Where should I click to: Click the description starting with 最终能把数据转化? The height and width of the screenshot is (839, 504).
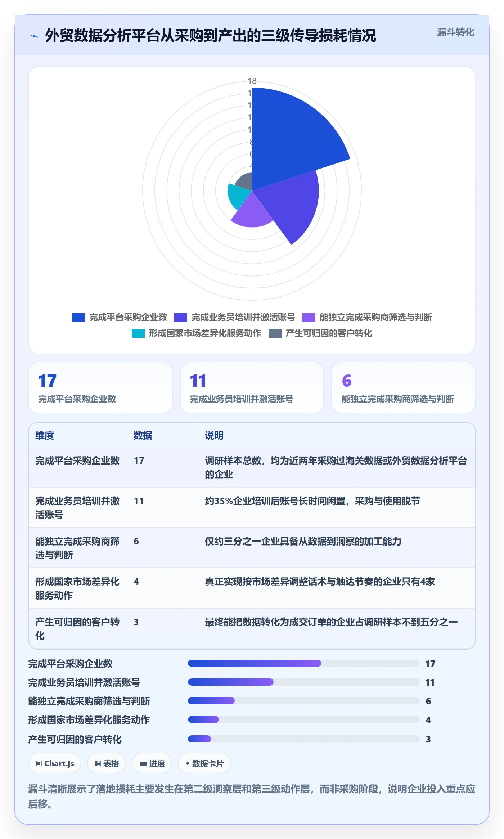331,622
